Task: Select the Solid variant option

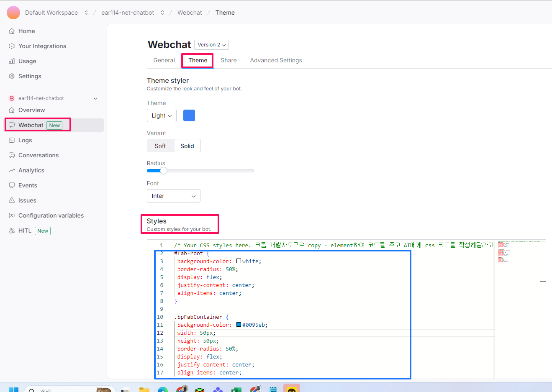Action: click(187, 146)
